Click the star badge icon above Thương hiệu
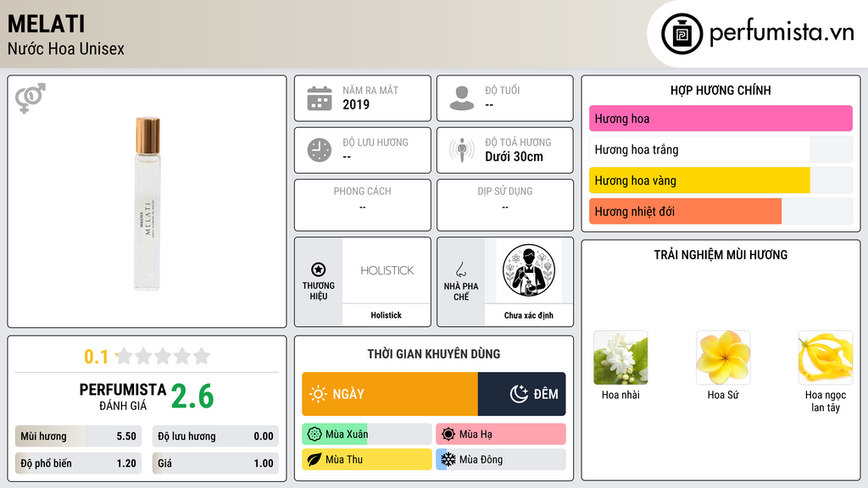 (x=319, y=269)
